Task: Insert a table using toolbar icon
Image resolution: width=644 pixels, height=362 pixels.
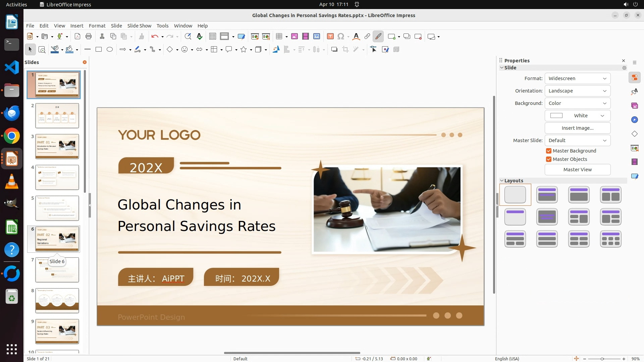Action: 279,37
